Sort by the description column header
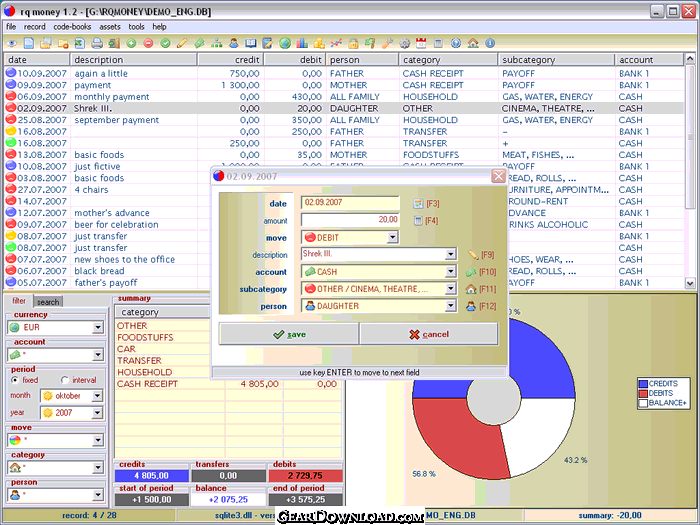This screenshot has width=700, height=525. [133, 59]
